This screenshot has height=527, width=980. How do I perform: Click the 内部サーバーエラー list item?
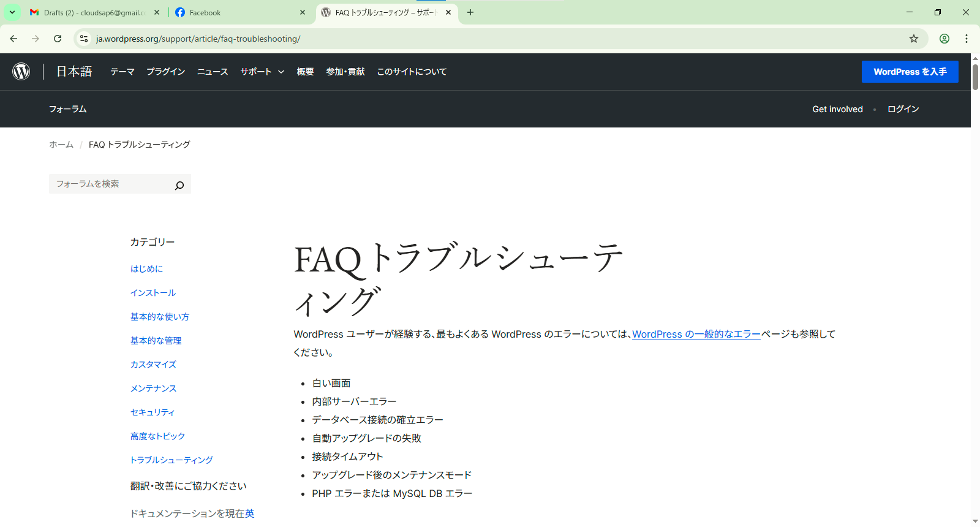(354, 401)
